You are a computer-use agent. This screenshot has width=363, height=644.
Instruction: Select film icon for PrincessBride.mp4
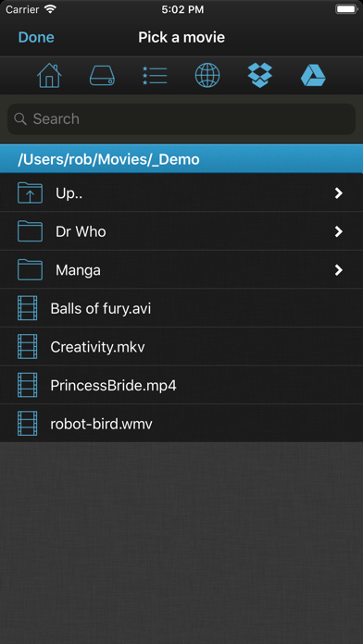(28, 385)
